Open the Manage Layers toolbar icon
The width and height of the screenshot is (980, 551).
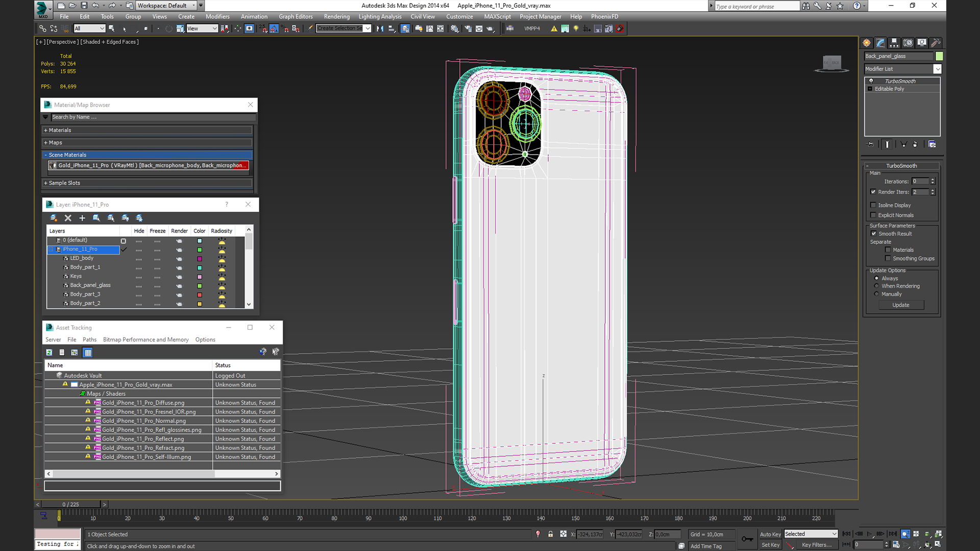click(x=405, y=29)
